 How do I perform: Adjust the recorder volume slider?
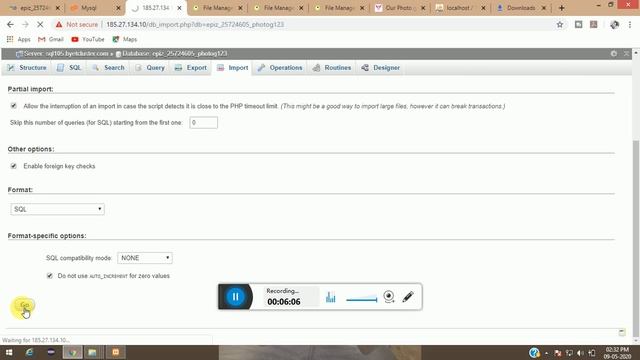click(x=362, y=299)
